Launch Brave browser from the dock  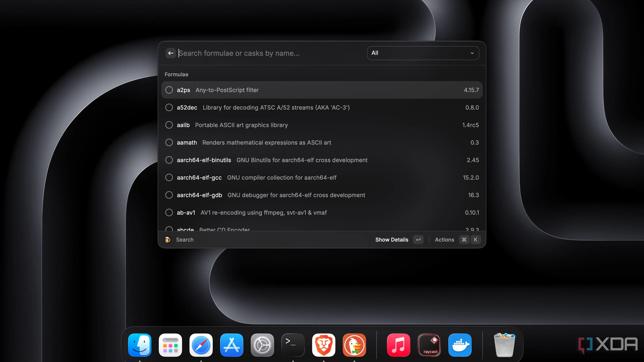[x=324, y=345]
